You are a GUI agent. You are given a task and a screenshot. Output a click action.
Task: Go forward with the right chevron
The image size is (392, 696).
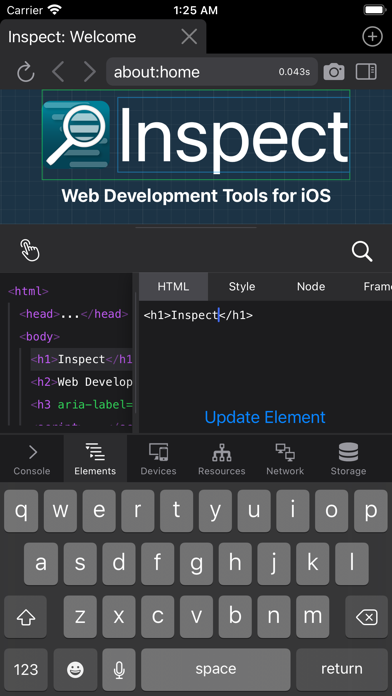pos(89,72)
